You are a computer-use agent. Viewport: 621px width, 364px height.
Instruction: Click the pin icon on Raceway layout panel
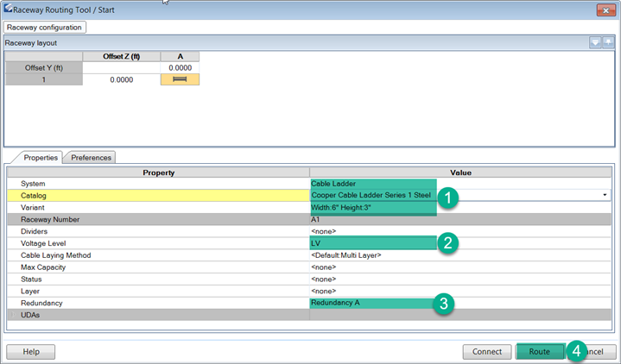608,43
